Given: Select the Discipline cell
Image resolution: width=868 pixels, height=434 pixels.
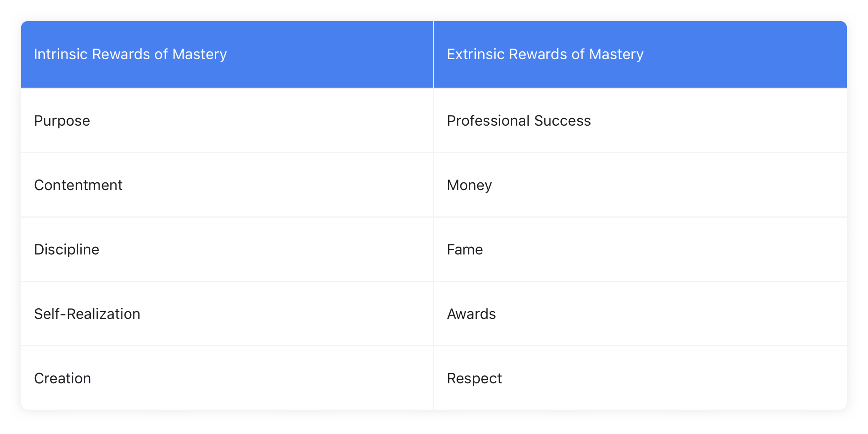Looking at the screenshot, I should pos(227,249).
